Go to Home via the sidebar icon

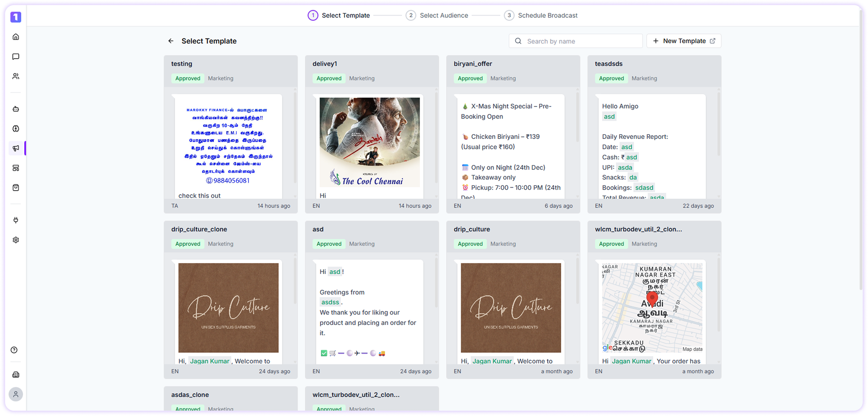click(16, 37)
